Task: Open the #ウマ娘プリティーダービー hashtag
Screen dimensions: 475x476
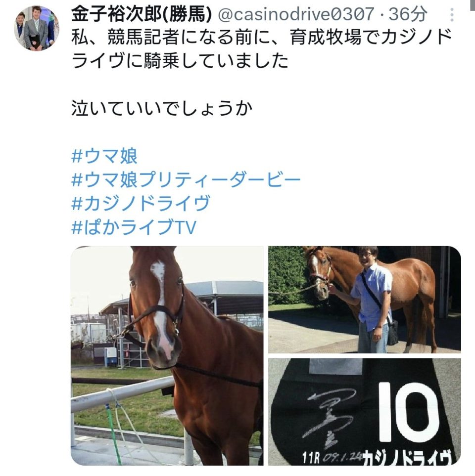Action: tap(186, 180)
